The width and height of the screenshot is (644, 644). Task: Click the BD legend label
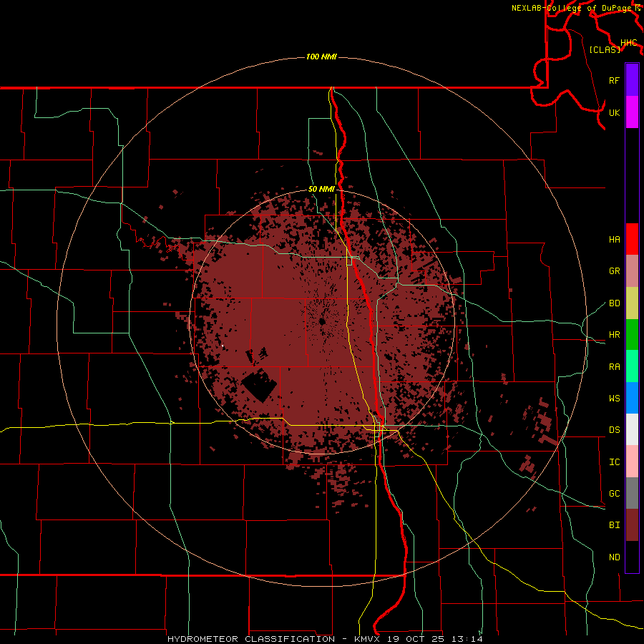click(x=615, y=303)
